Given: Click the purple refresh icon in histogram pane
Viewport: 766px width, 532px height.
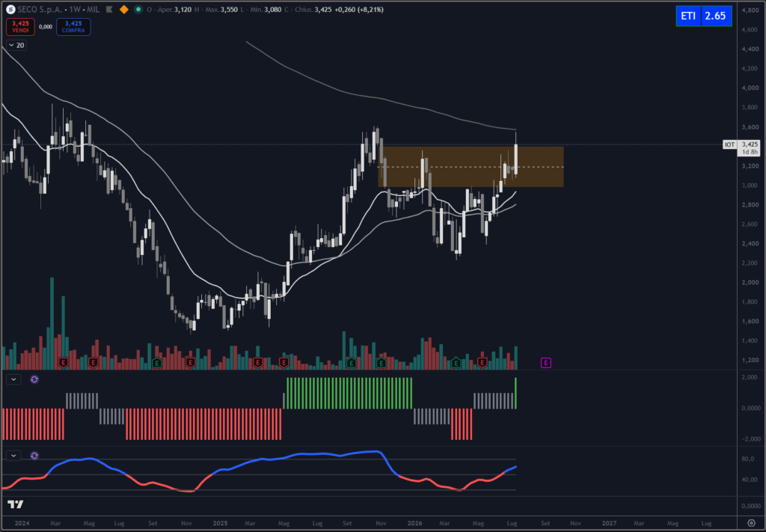Looking at the screenshot, I should click(x=34, y=379).
